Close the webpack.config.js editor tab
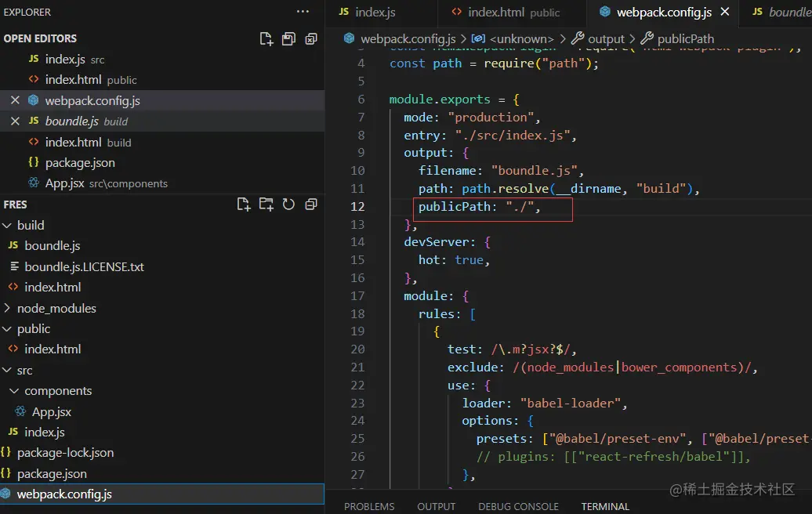 pyautogui.click(x=725, y=12)
